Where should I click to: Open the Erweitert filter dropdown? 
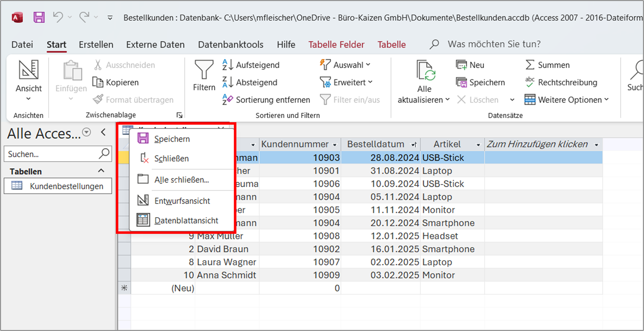(x=370, y=82)
